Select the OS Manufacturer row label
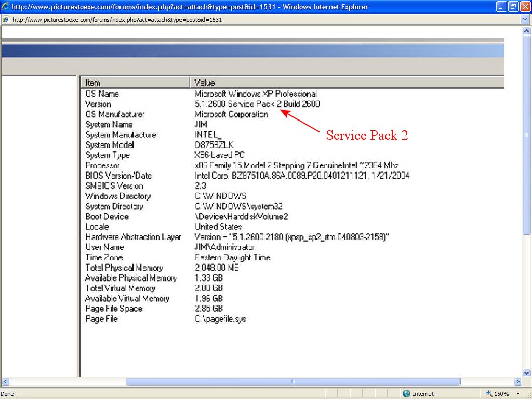 115,114
